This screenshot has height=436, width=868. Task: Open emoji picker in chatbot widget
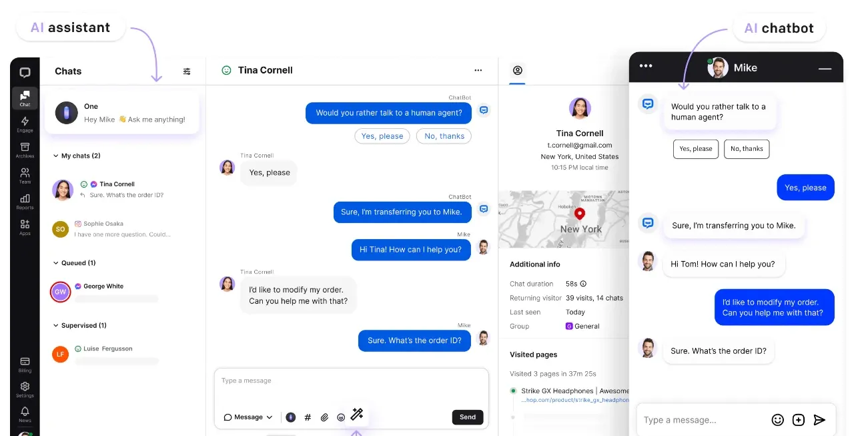coord(777,420)
